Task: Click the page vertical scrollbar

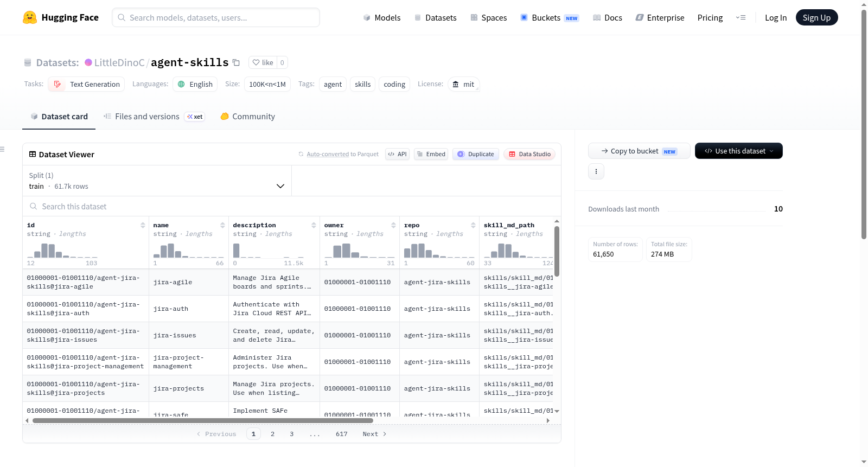Action: 864,125
